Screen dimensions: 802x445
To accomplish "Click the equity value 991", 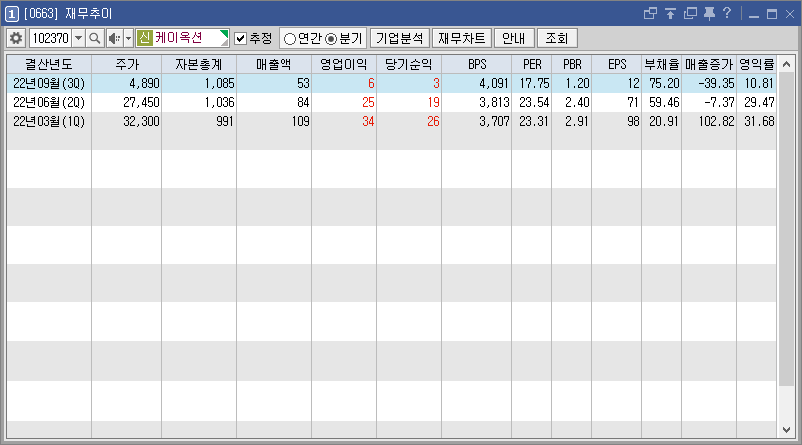I will click(224, 121).
